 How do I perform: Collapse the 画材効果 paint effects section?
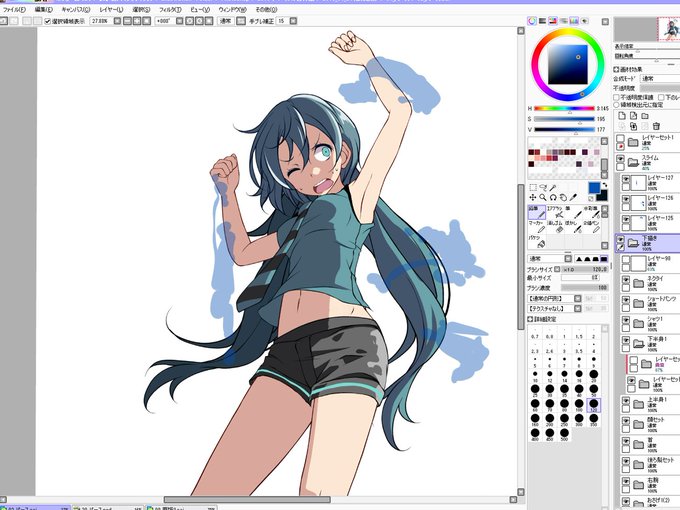pyautogui.click(x=616, y=69)
